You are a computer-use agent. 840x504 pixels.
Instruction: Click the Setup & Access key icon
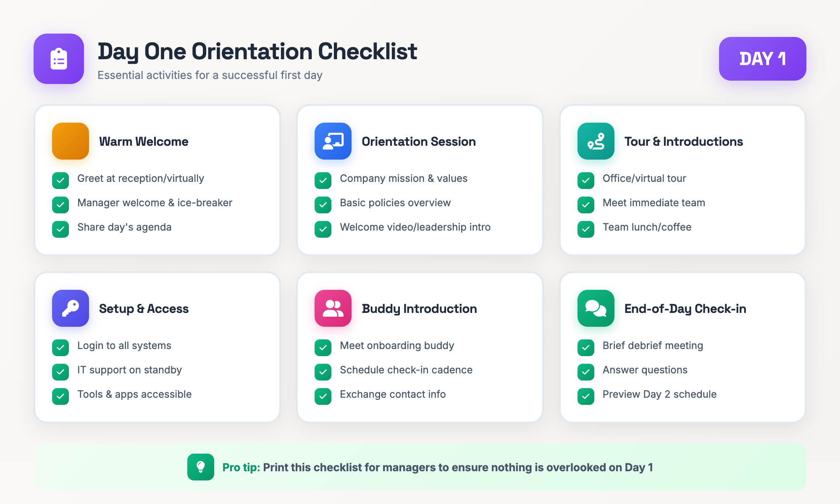pos(71,308)
